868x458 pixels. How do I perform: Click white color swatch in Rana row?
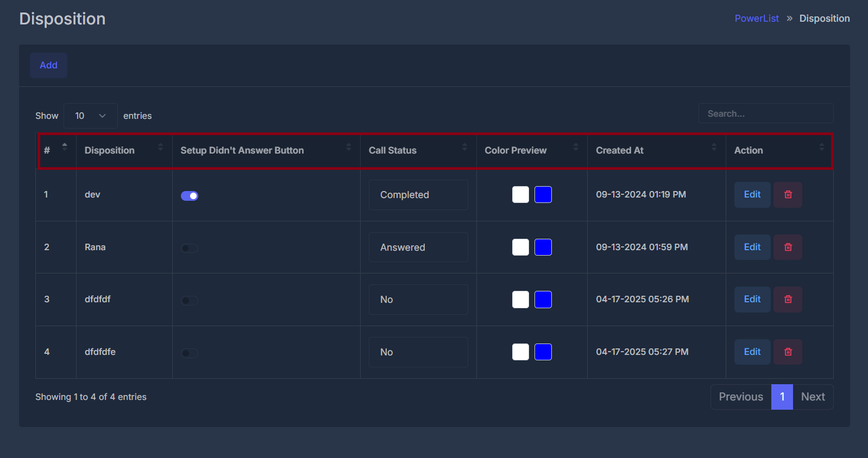(x=520, y=247)
